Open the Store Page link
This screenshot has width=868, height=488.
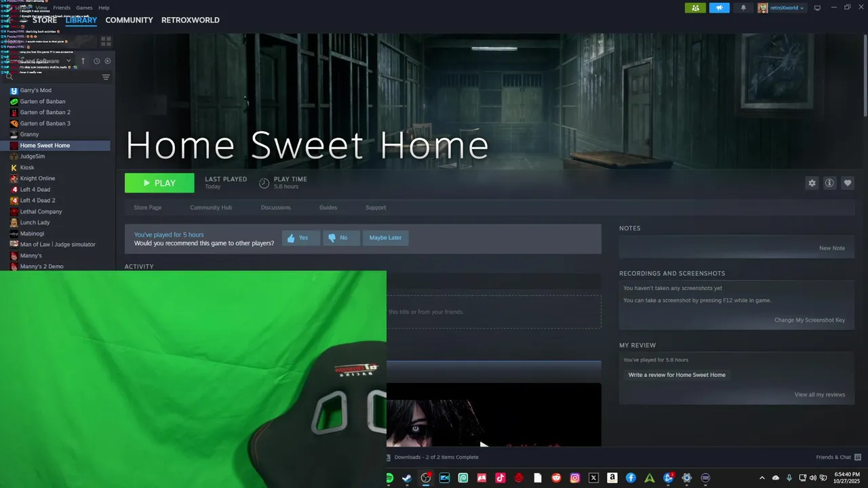[148, 207]
